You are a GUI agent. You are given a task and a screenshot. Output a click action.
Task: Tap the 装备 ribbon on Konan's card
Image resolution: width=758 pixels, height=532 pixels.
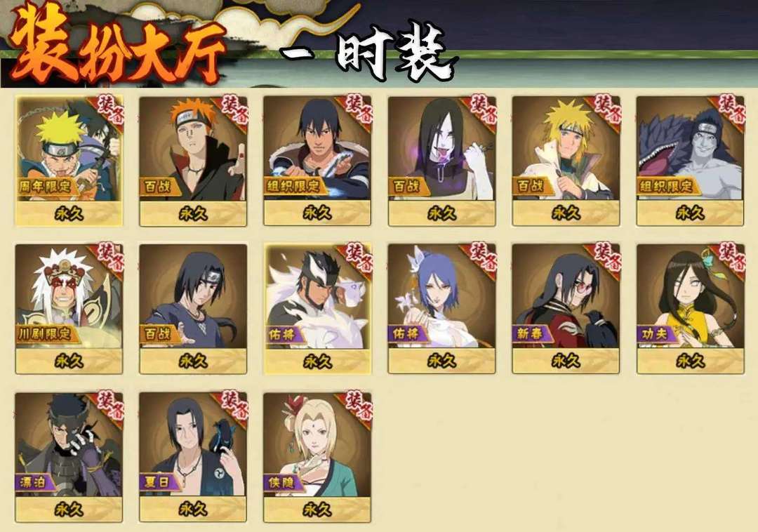coord(481,259)
